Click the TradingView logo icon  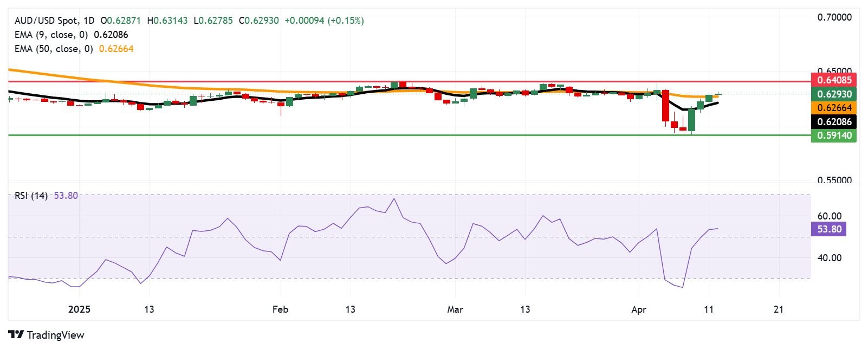point(16,334)
